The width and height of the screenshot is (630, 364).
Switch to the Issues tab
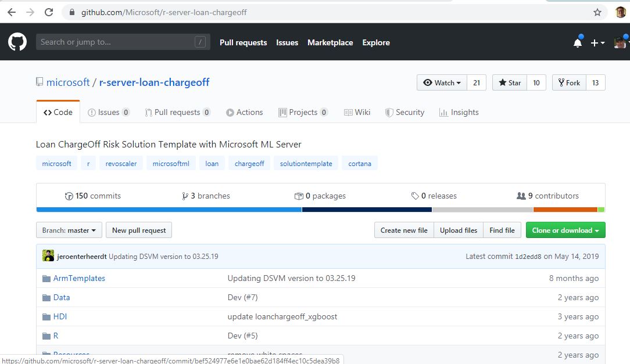(109, 113)
